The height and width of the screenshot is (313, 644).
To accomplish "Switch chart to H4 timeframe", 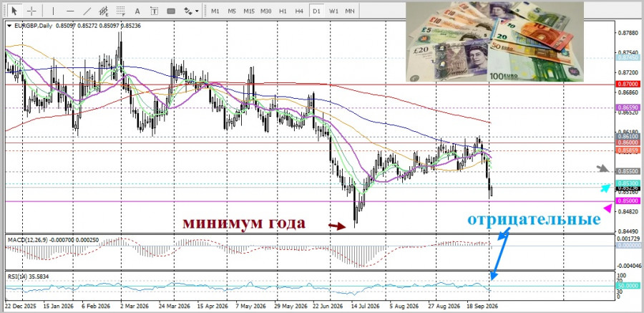I will coord(299,11).
